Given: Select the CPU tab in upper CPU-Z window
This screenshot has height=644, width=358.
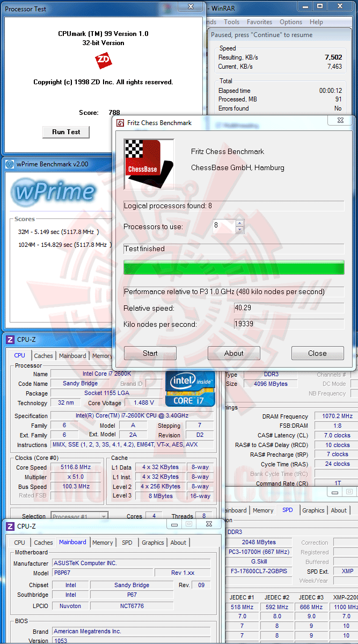Looking at the screenshot, I should (x=19, y=355).
